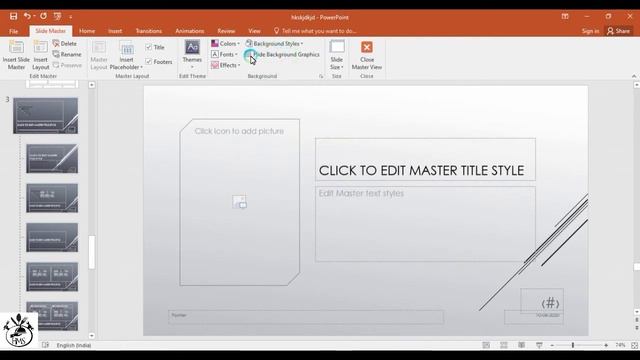Start slideshow from beginning via quick access icon

pos(57,16)
